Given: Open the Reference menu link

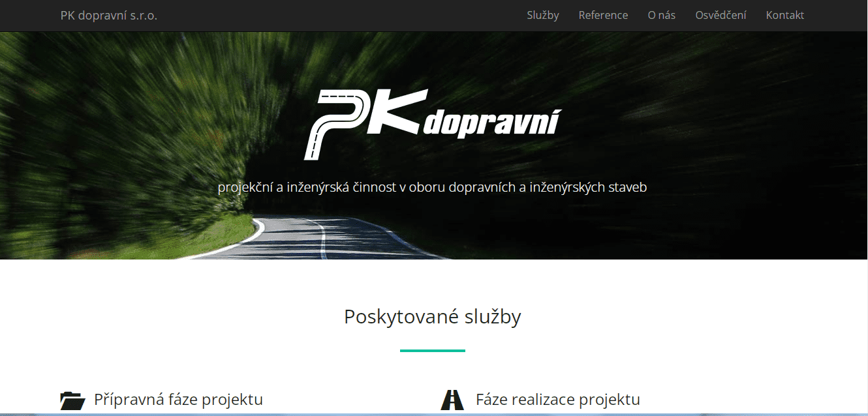Looking at the screenshot, I should pyautogui.click(x=603, y=16).
